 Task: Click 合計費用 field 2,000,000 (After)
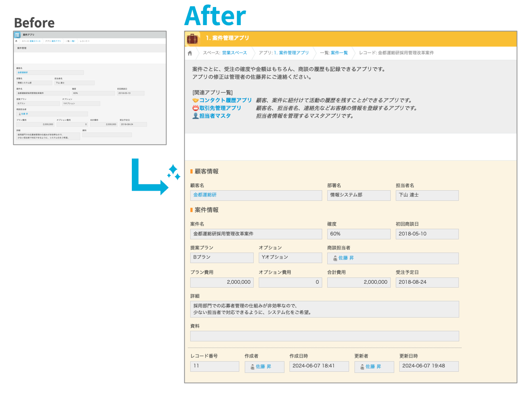pyautogui.click(x=359, y=283)
